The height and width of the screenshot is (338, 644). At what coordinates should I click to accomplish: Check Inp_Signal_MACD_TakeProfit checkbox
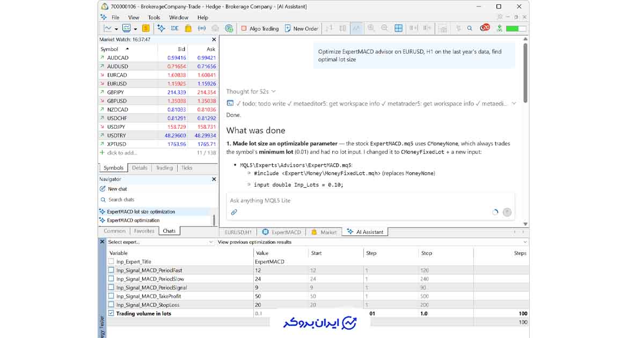(111, 296)
